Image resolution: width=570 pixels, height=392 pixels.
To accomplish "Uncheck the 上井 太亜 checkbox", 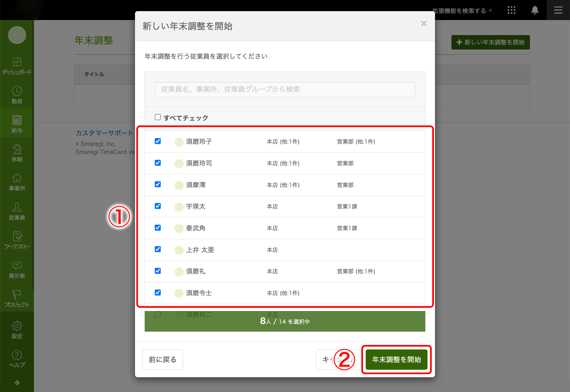I will tap(158, 249).
